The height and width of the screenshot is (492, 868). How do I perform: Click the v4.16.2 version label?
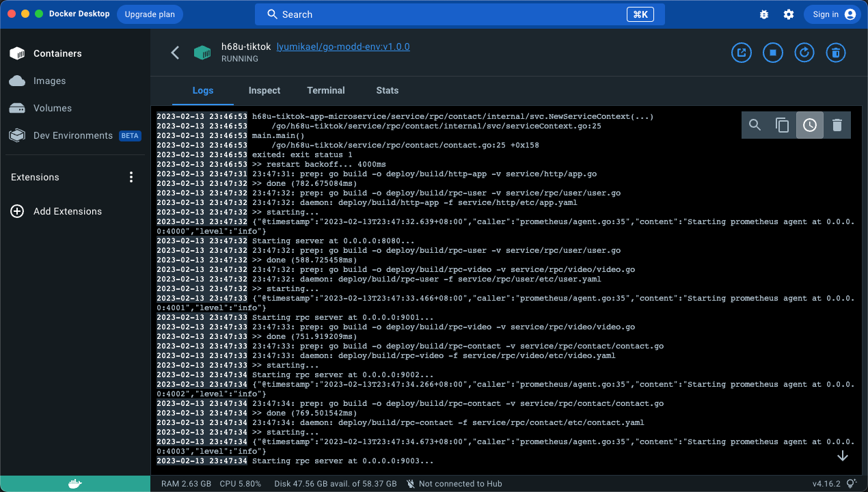click(x=827, y=484)
